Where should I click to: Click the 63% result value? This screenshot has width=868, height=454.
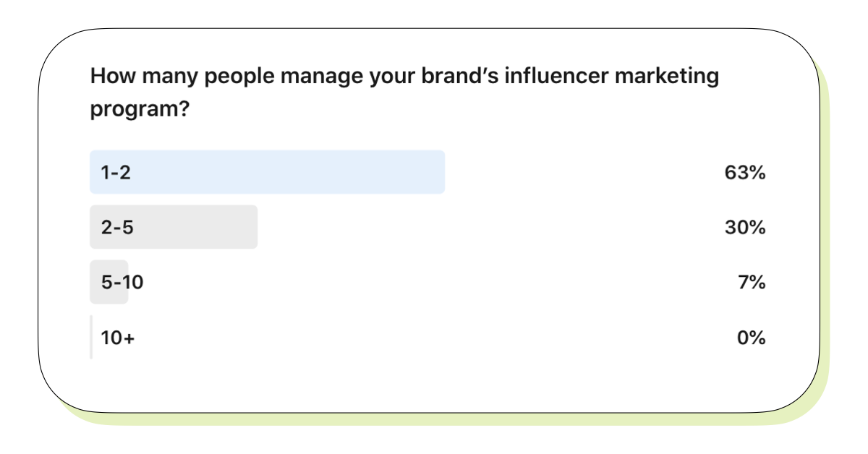744,173
